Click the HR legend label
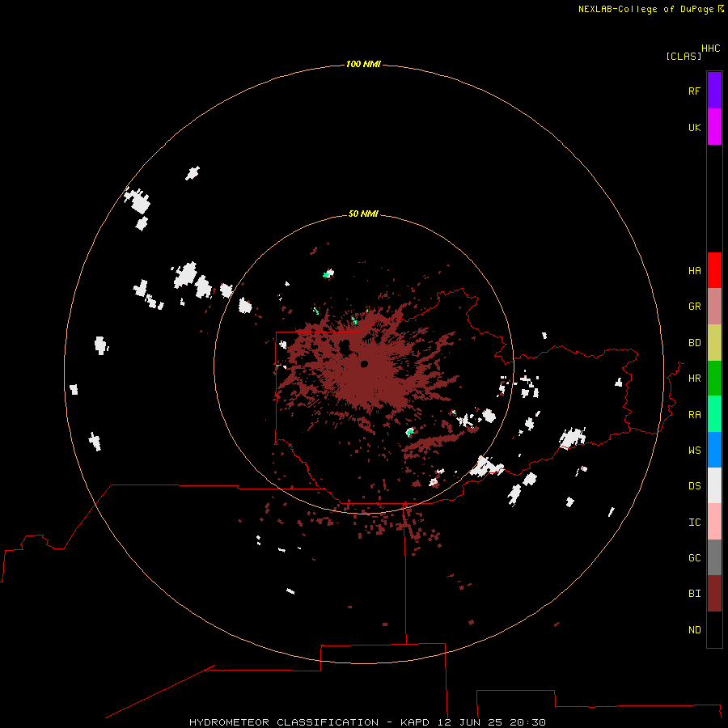 [694, 379]
